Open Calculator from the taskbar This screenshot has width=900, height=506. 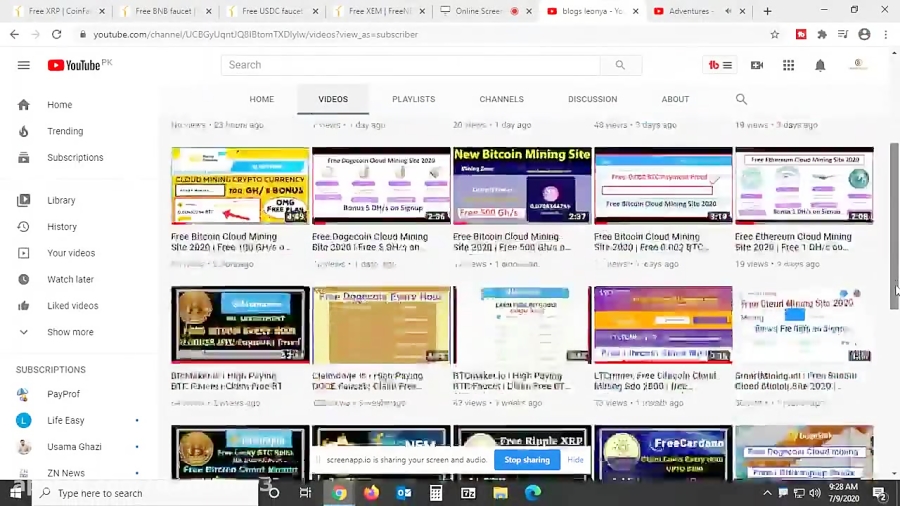click(436, 493)
